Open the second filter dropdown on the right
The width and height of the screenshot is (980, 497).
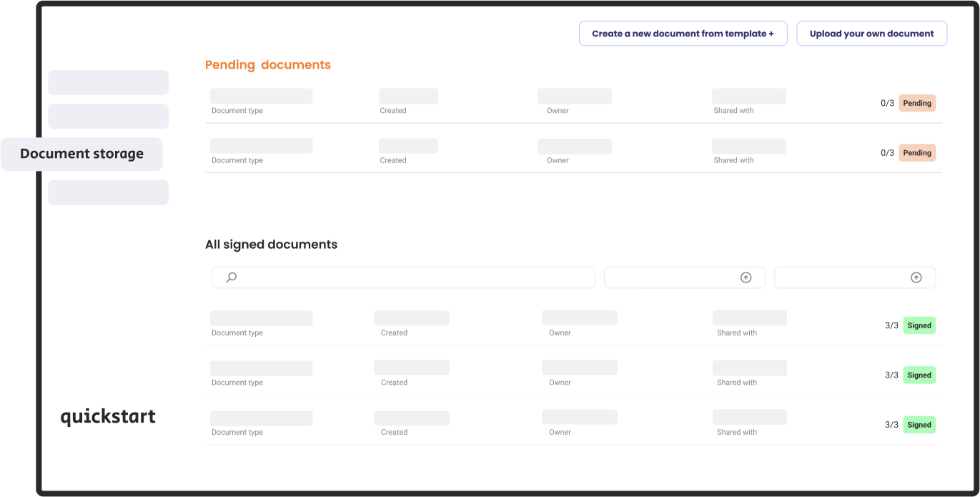[855, 277]
